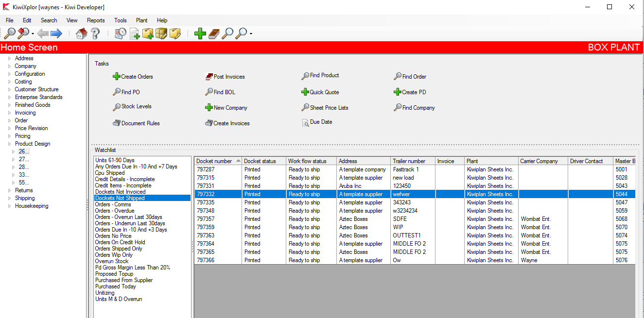The image size is (644, 318).
Task: Launch the Post Invoices task
Action: pyautogui.click(x=225, y=77)
